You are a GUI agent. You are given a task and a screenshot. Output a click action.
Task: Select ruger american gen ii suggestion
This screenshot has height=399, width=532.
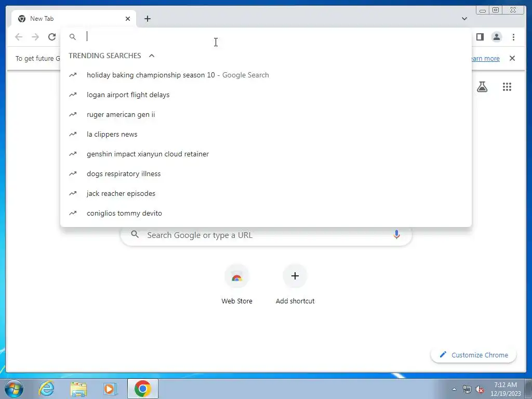265,114
